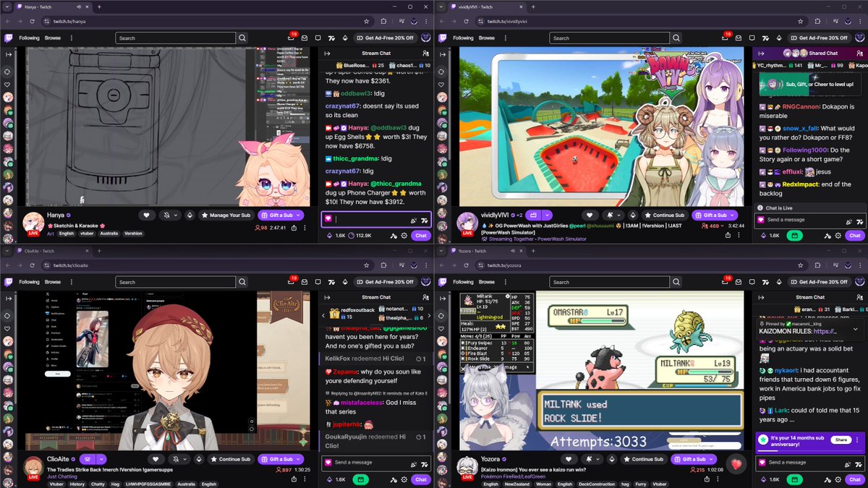
Task: Click Get Ad-Free 20% Off in ClioAite window
Action: pyautogui.click(x=385, y=282)
